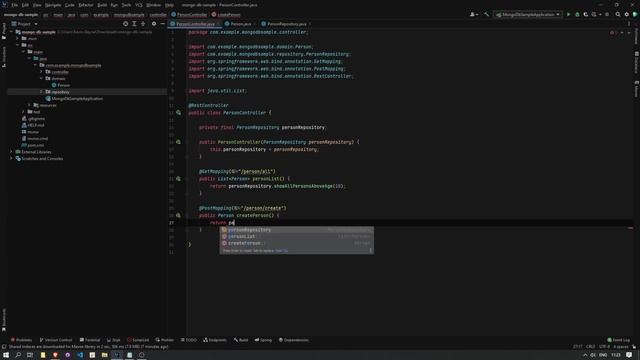640x360 pixels.
Task: Open Problems tool window
Action: [x=21, y=340]
